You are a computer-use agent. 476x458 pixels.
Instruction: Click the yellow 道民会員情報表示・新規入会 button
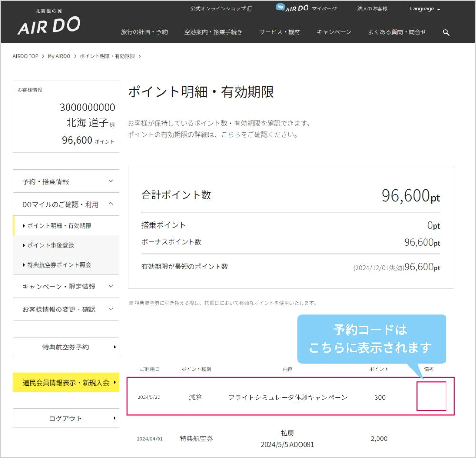pos(66,382)
